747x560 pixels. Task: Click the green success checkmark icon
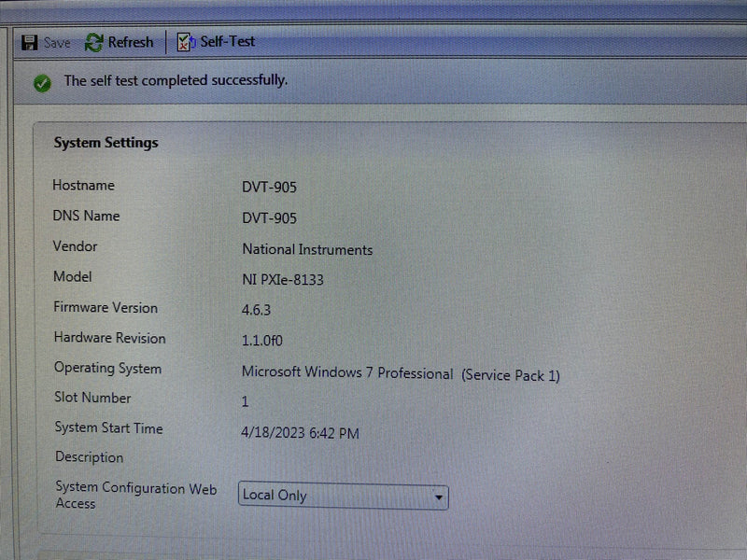(x=42, y=83)
